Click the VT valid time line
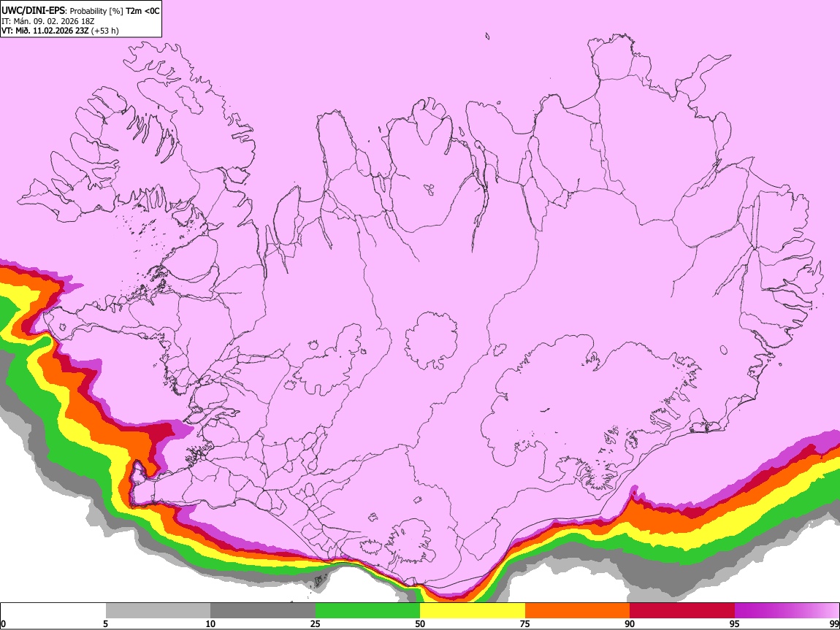This screenshot has width=840, height=630. click(60, 31)
